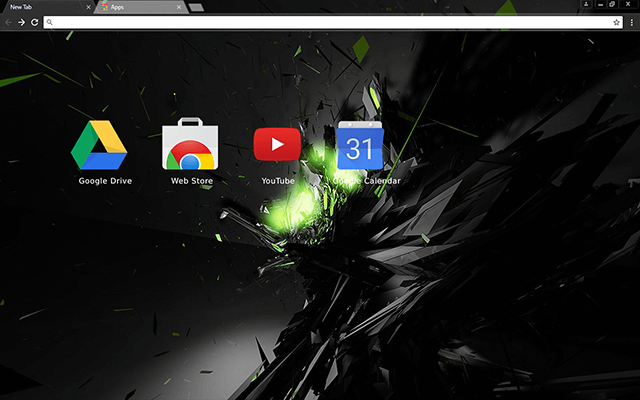The width and height of the screenshot is (640, 400).
Task: Click the Google Drive label text
Action: 105,181
